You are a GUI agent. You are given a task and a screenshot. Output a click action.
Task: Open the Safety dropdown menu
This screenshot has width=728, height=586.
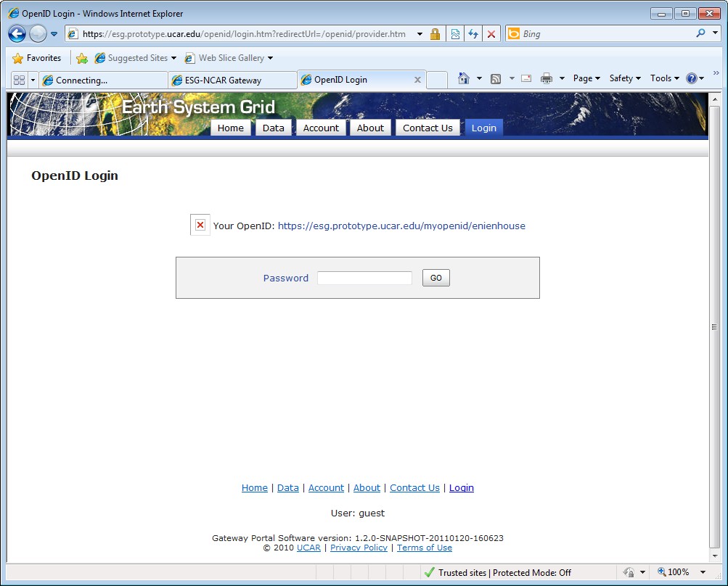tap(625, 78)
